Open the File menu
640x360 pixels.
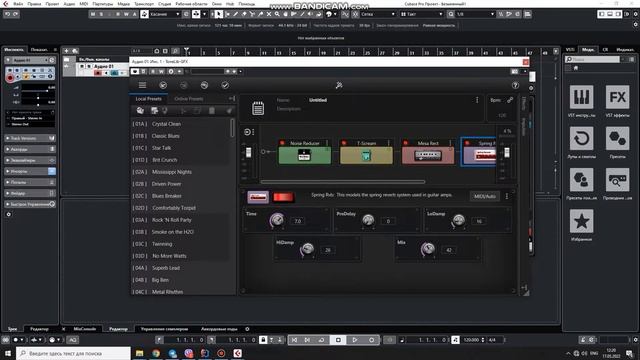pos(18,4)
